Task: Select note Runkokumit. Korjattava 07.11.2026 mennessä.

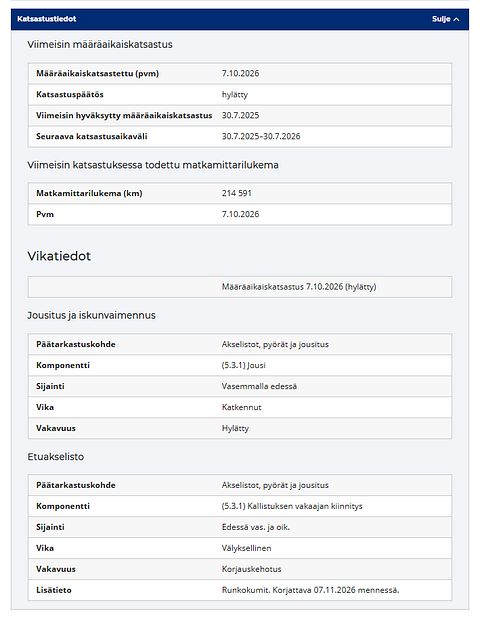Action: tap(310, 590)
